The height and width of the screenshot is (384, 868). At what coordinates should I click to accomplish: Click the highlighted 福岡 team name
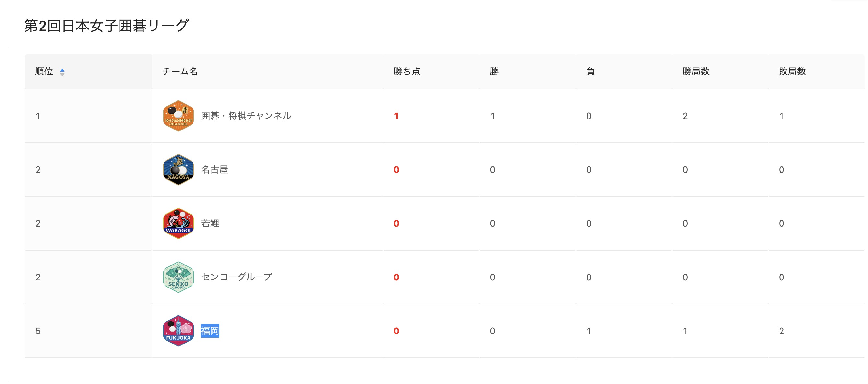point(210,331)
